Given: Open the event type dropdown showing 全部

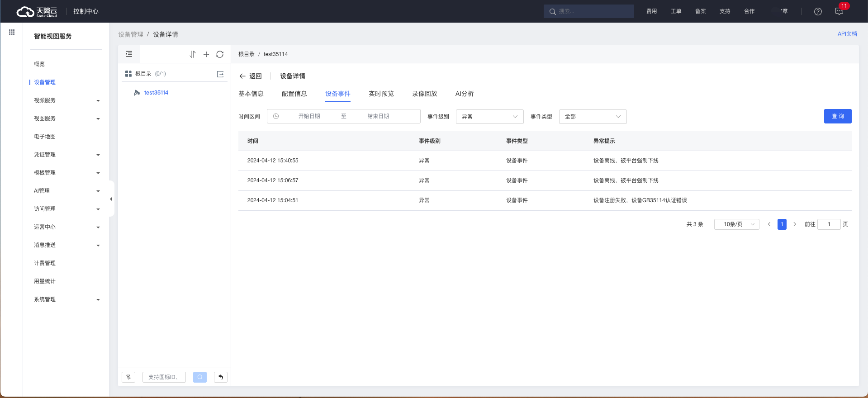Looking at the screenshot, I should click(593, 117).
